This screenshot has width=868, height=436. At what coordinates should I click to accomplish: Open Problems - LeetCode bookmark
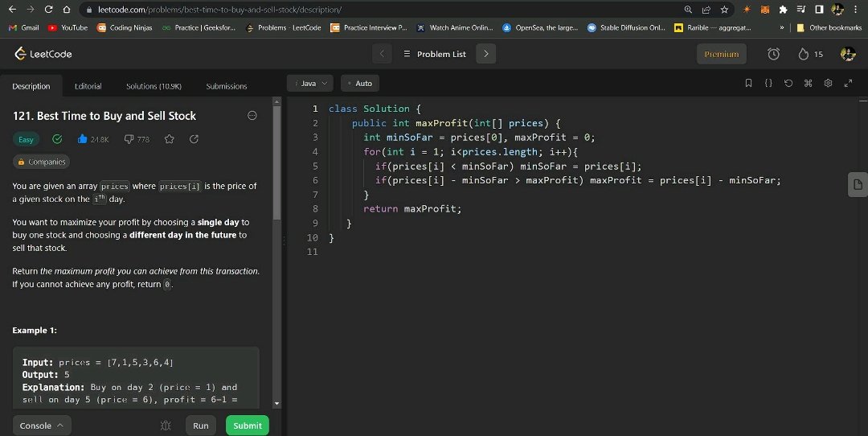[x=283, y=27]
